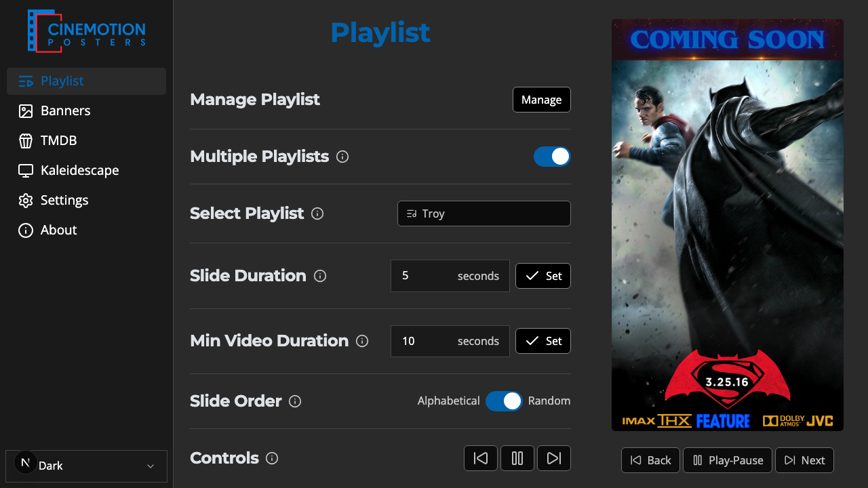The height and width of the screenshot is (488, 868).
Task: Click the pause control icon button
Action: [x=517, y=458]
